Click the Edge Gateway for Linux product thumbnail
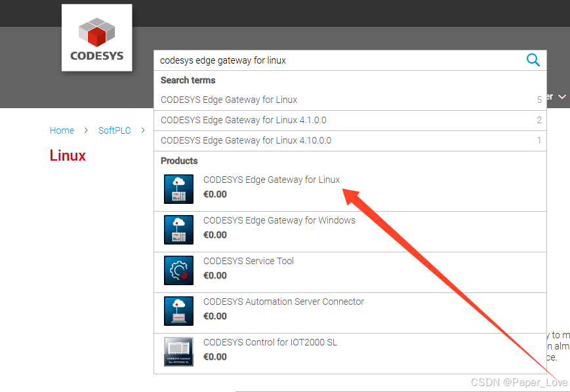 pyautogui.click(x=178, y=189)
